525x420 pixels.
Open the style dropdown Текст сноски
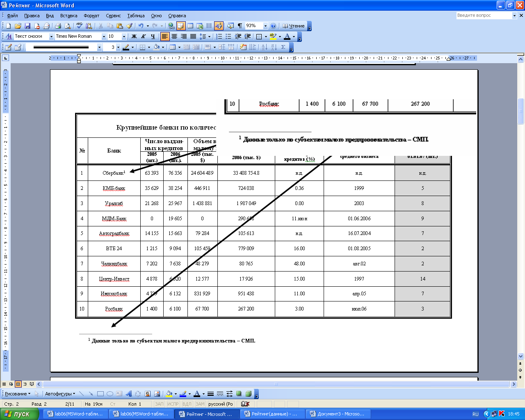[52, 37]
